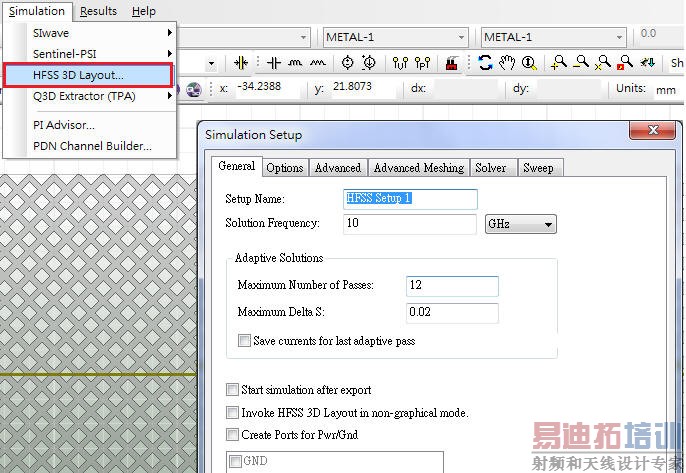The image size is (686, 473).
Task: Click the yellow trace line in layout
Action: tap(99, 374)
